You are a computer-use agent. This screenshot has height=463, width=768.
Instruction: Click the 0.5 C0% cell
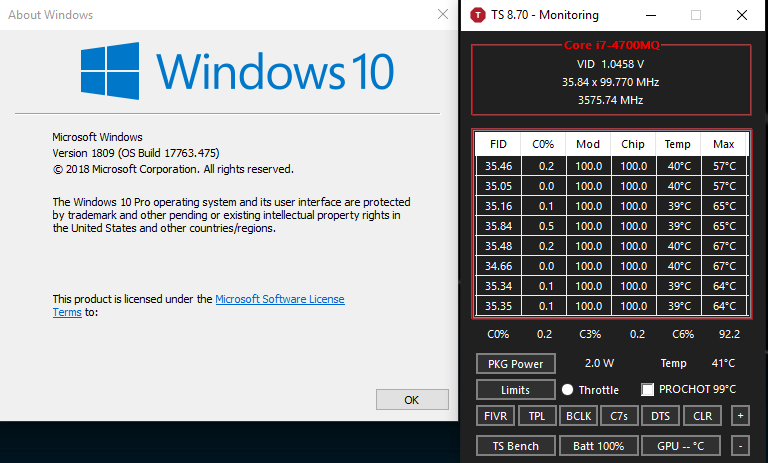click(x=544, y=226)
